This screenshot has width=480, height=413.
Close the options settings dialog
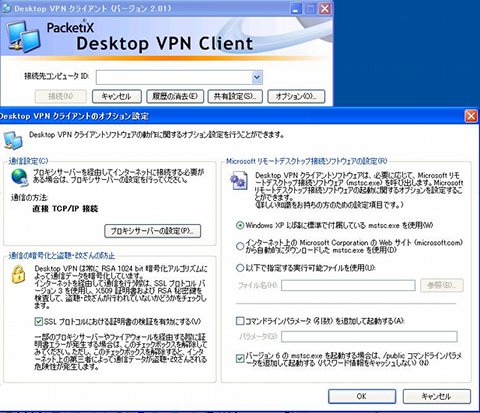471,116
